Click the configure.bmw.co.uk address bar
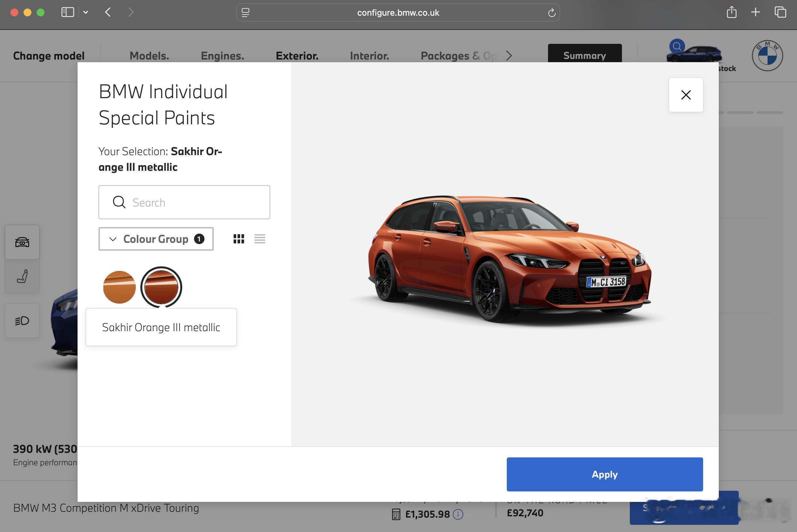The width and height of the screenshot is (797, 532). click(x=398, y=12)
